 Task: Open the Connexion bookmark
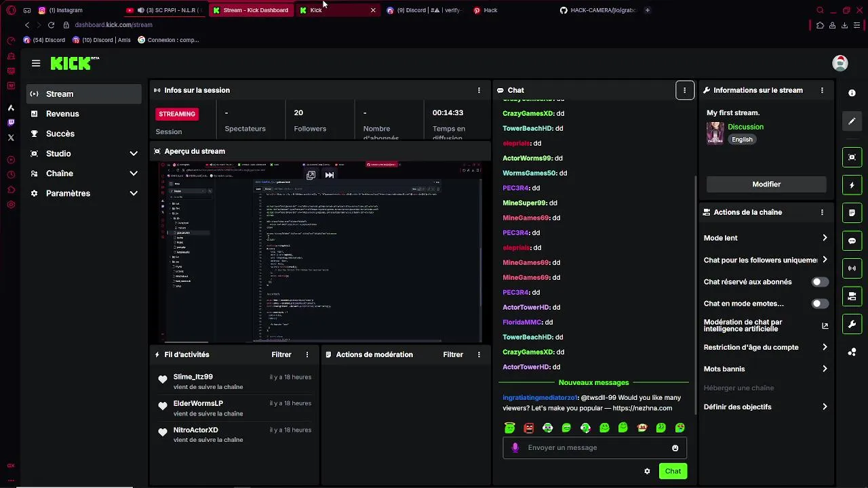pos(169,40)
